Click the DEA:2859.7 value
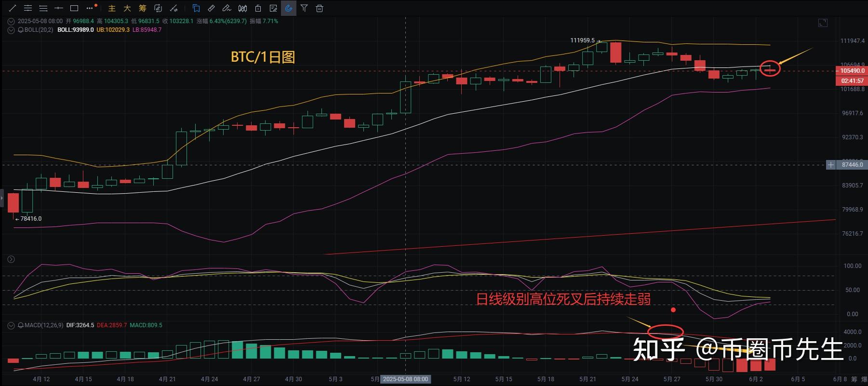868x386 pixels. point(112,325)
